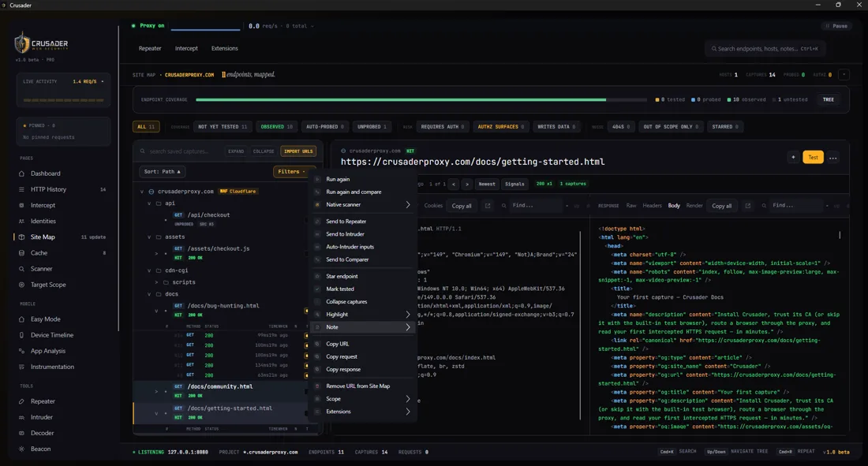868x466 pixels.
Task: Click the IMPORT URLS button
Action: pos(298,151)
